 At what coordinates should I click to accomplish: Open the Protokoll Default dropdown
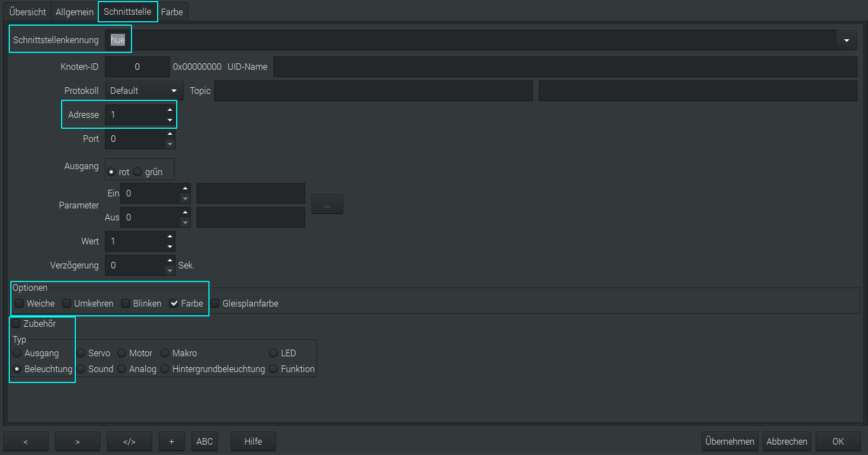coord(144,91)
